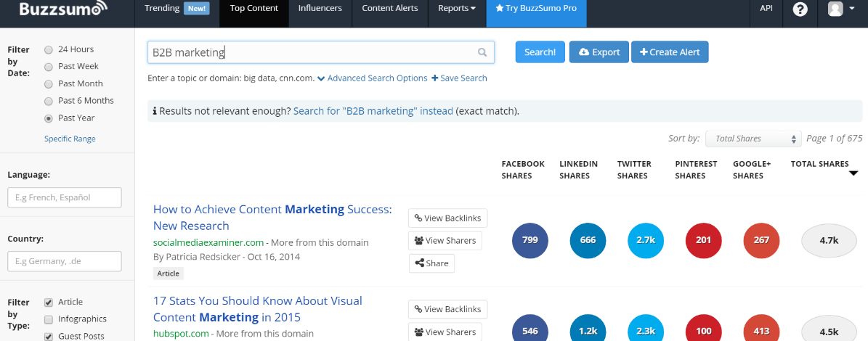This screenshot has height=341, width=868.
Task: Select the 24 Hours date filter
Action: pos(49,50)
